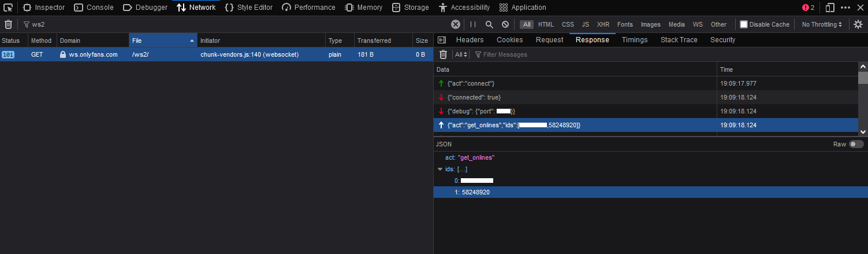The width and height of the screenshot is (868, 254).
Task: Click the error count badge
Action: 809,8
